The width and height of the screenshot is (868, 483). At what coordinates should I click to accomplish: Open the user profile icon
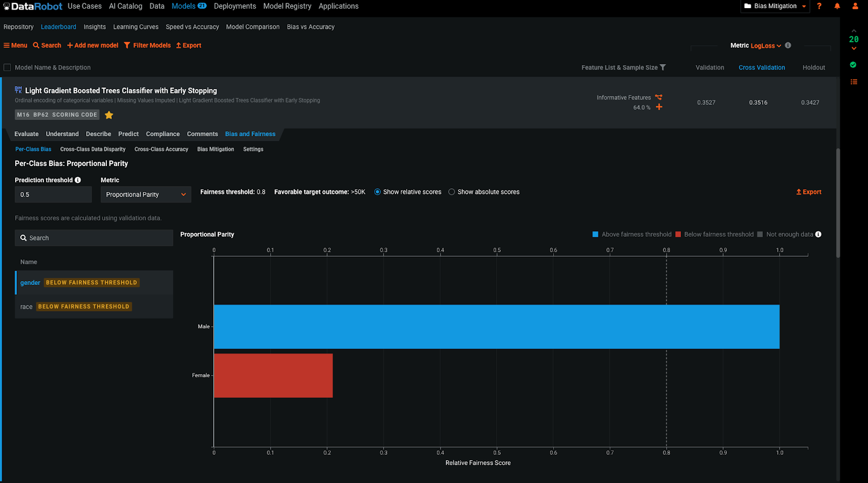click(855, 6)
